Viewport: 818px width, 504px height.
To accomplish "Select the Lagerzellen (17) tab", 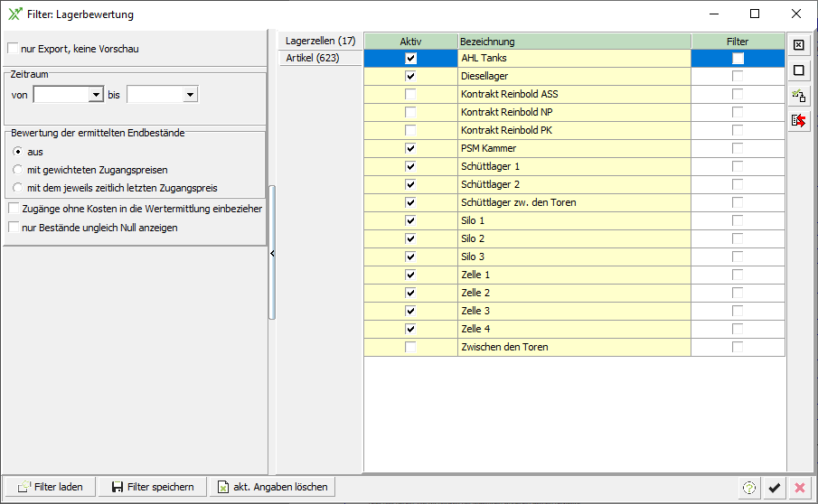I will (320, 41).
